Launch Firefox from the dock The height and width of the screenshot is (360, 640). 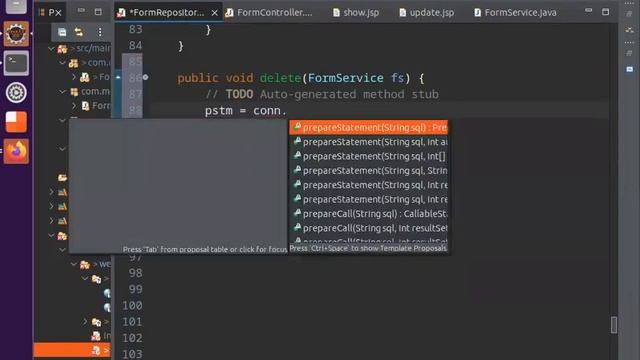point(16,151)
